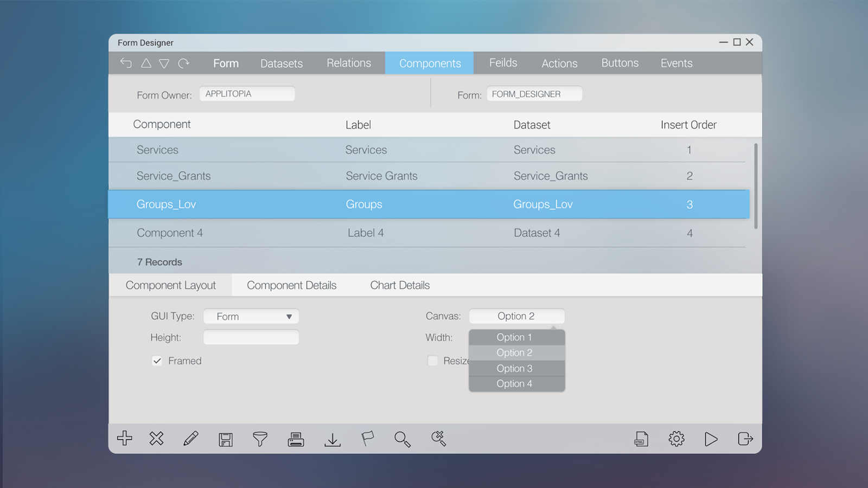Select Option 3 in the Canvas list
The image size is (868, 488).
pyautogui.click(x=516, y=368)
